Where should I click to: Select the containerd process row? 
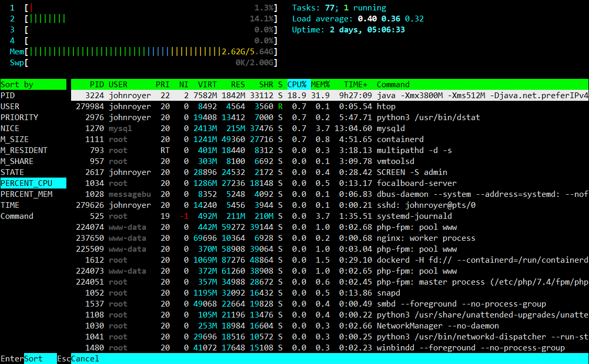pos(330,139)
